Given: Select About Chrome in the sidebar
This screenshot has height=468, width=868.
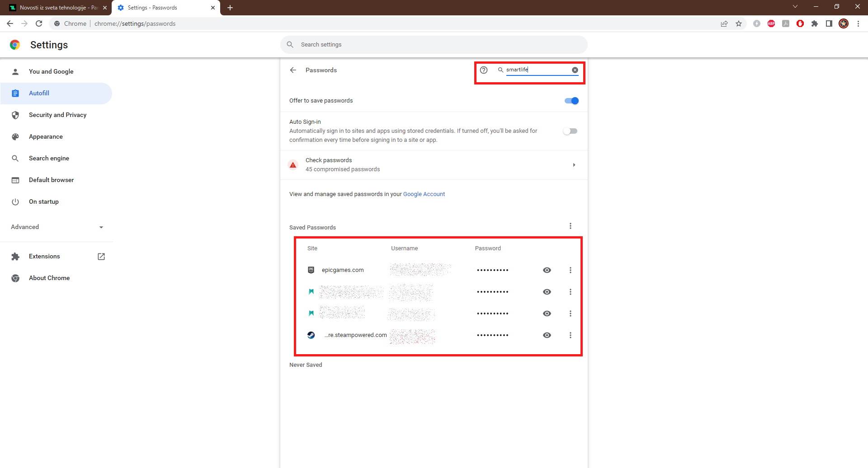Looking at the screenshot, I should coord(49,278).
